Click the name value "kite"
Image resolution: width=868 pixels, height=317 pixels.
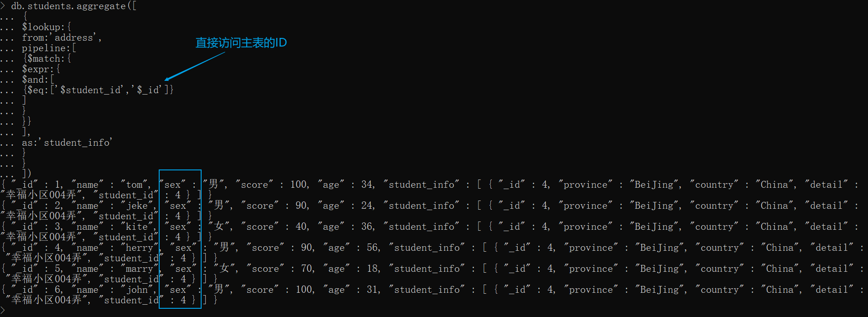[x=137, y=227]
